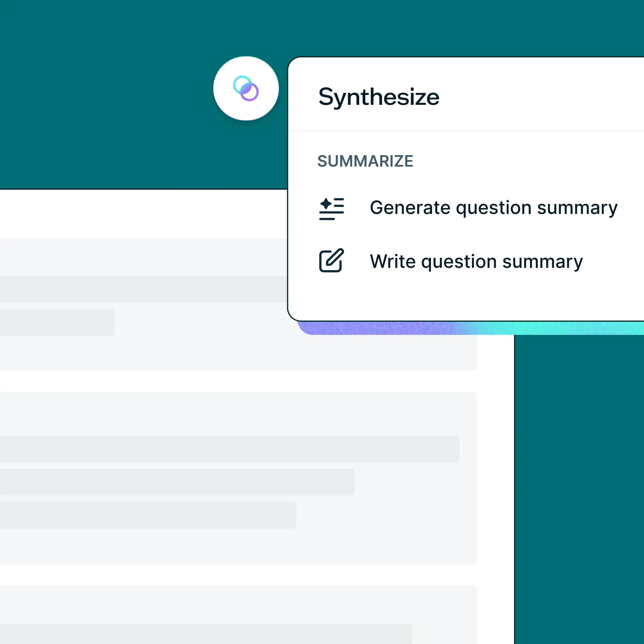
Task: Click longest placeholder line in middle card
Action: coord(229,449)
